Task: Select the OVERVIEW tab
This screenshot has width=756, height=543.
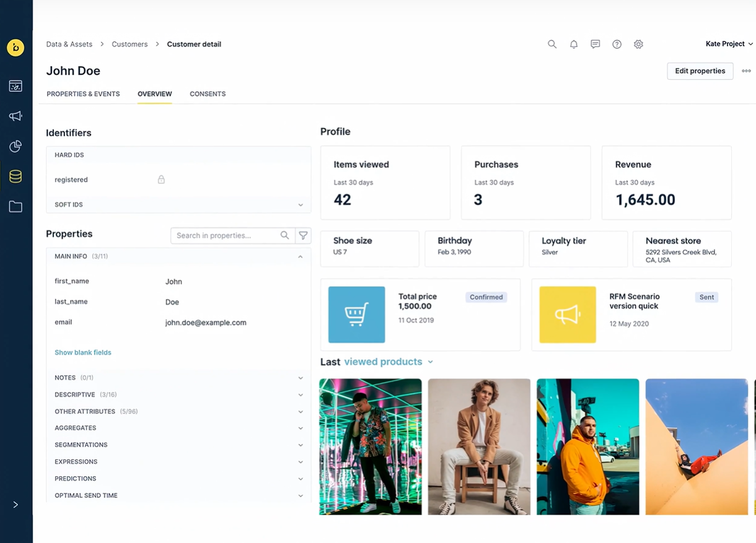Action: [x=155, y=94]
